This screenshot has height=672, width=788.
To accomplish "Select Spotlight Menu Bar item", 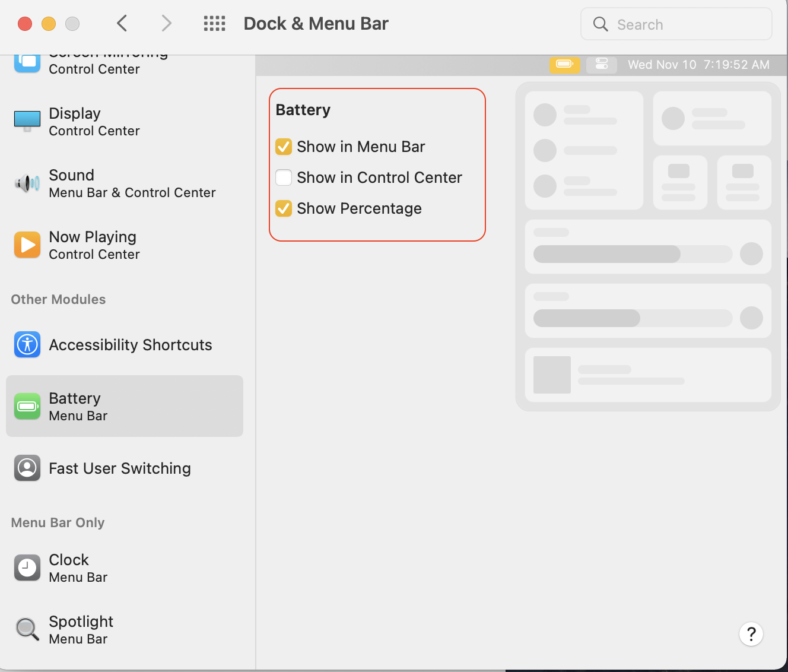I will [x=125, y=630].
